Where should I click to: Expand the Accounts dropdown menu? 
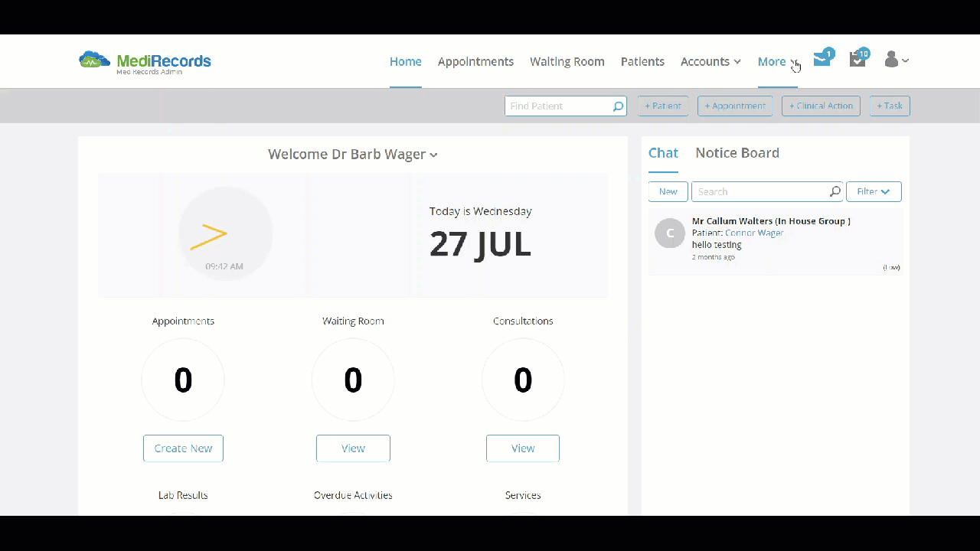pos(710,61)
